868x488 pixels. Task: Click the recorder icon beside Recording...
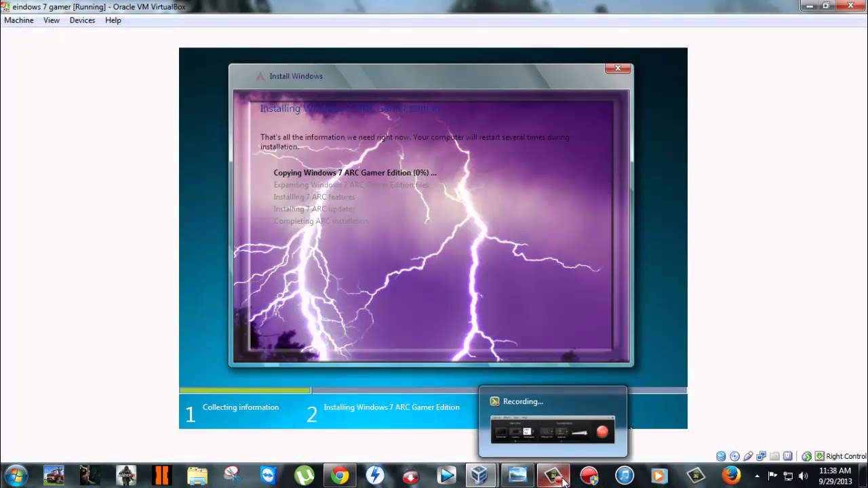click(x=494, y=401)
